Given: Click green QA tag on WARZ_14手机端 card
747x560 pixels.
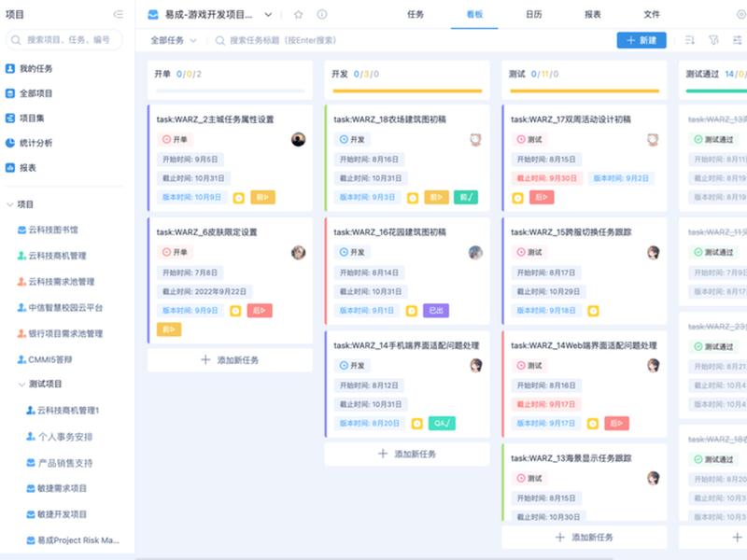Looking at the screenshot, I should point(442,424).
